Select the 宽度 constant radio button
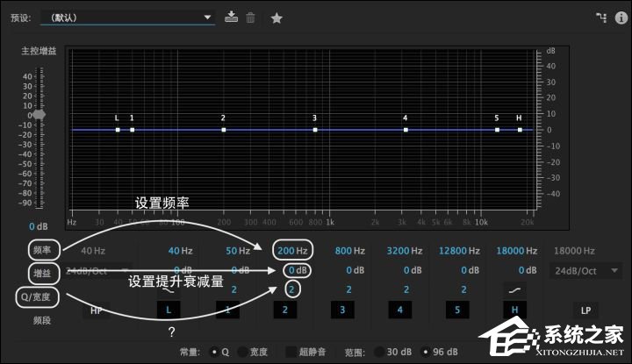The width and height of the screenshot is (632, 364). click(x=242, y=353)
